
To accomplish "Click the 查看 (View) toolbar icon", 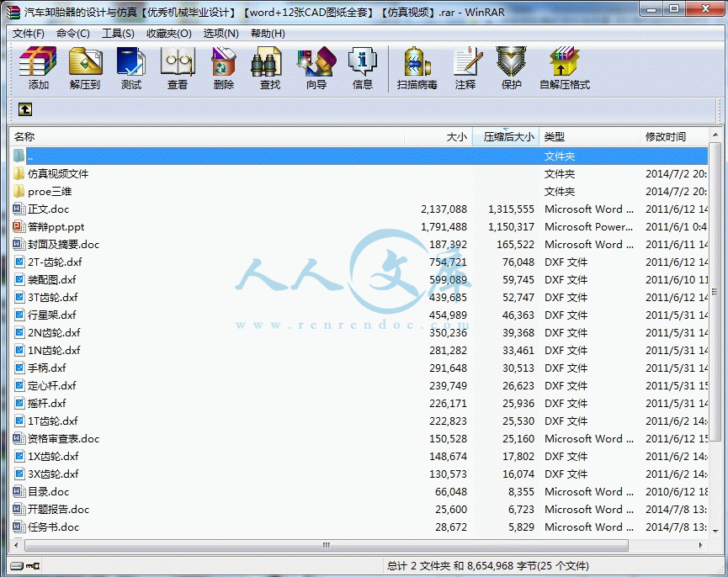I will click(x=178, y=61).
